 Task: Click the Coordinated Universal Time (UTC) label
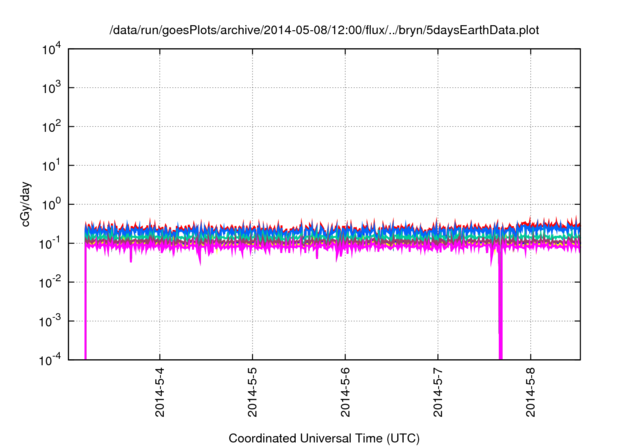pos(324,438)
